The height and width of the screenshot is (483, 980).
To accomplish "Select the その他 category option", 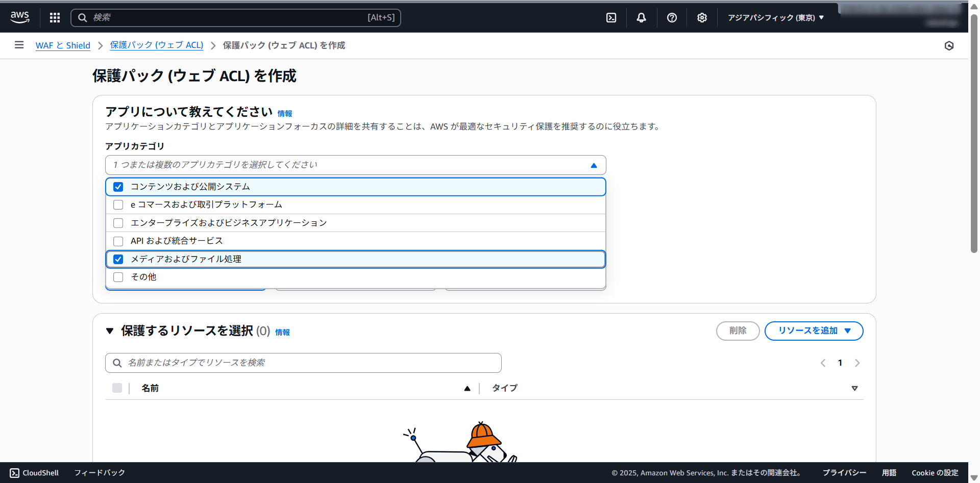I will 118,277.
